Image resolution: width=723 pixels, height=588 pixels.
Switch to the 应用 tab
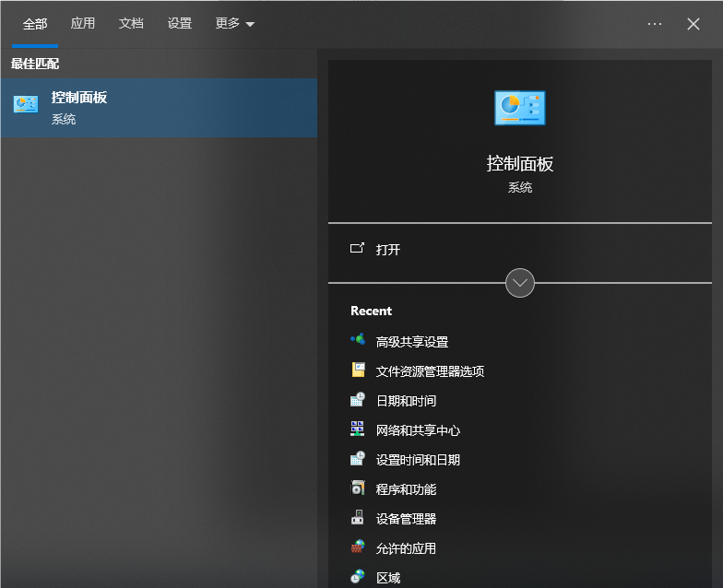click(83, 24)
